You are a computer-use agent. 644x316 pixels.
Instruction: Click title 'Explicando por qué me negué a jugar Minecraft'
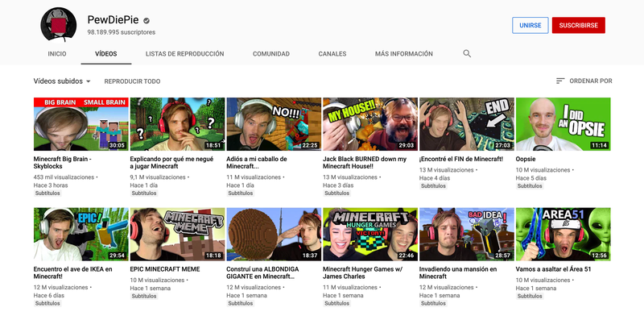(171, 163)
